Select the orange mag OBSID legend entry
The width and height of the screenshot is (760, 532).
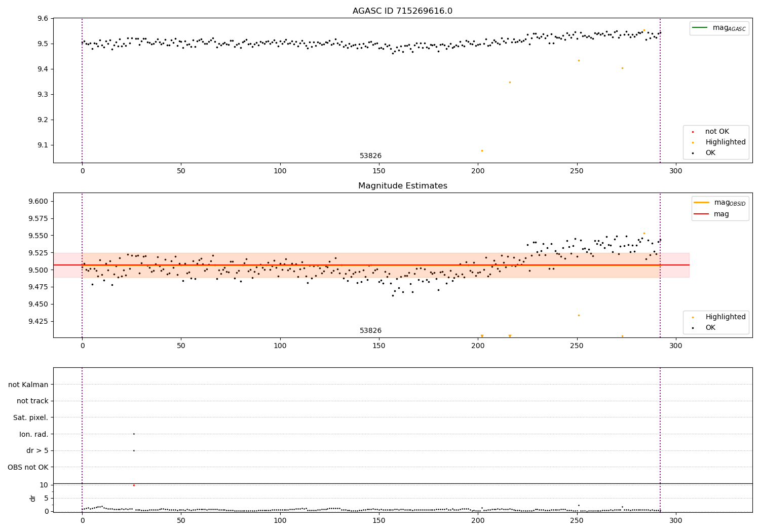(720, 203)
